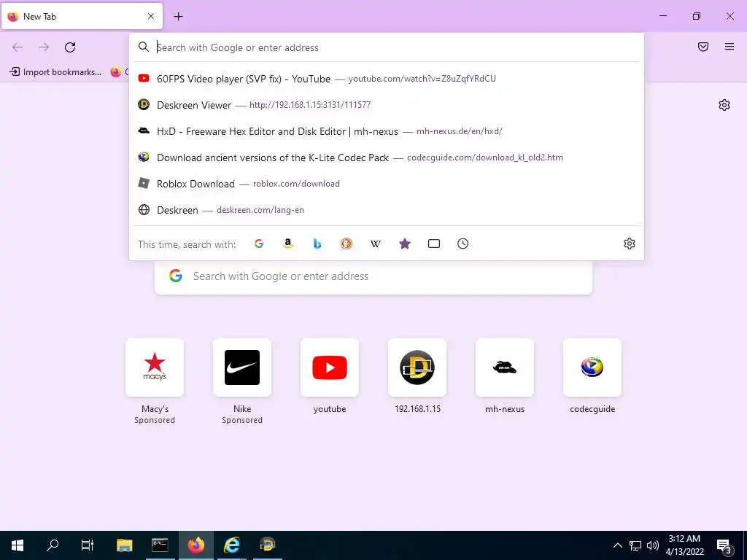The height and width of the screenshot is (560, 747).
Task: Open the K-Lite Codec Pack suggestion
Action: point(387,157)
